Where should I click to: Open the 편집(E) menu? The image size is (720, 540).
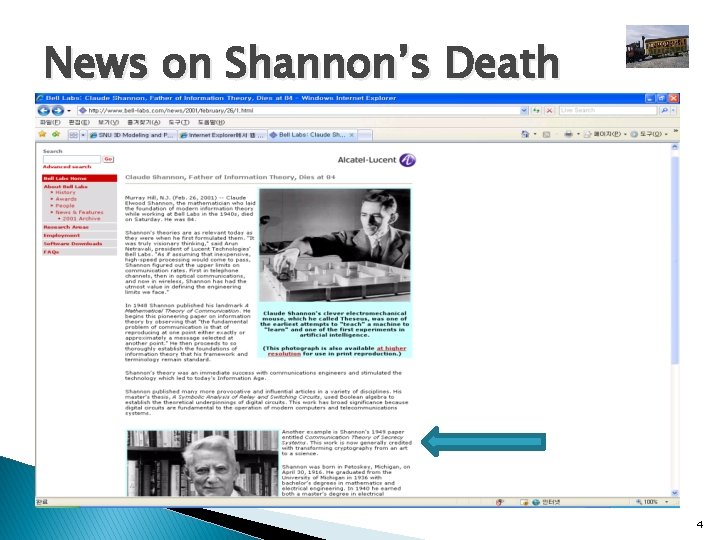point(79,123)
